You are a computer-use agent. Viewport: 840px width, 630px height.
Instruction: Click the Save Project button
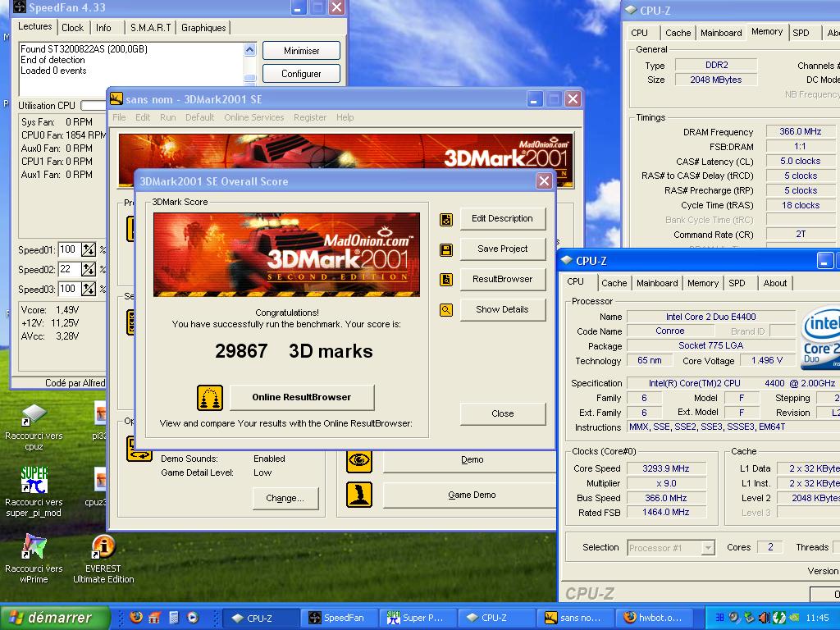pos(503,249)
